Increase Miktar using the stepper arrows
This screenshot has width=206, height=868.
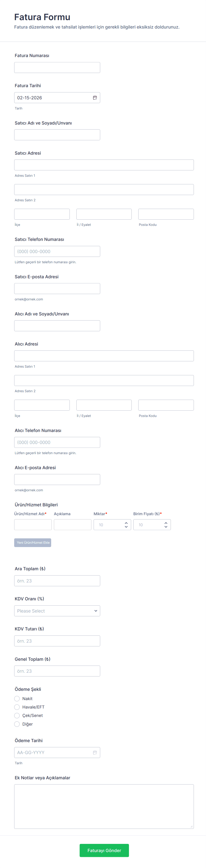coord(126,523)
